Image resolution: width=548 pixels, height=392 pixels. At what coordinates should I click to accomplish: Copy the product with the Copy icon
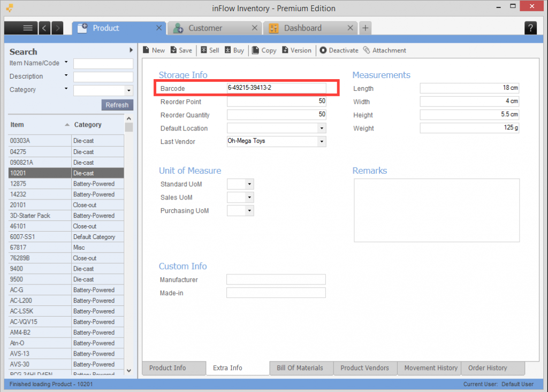pyautogui.click(x=256, y=50)
